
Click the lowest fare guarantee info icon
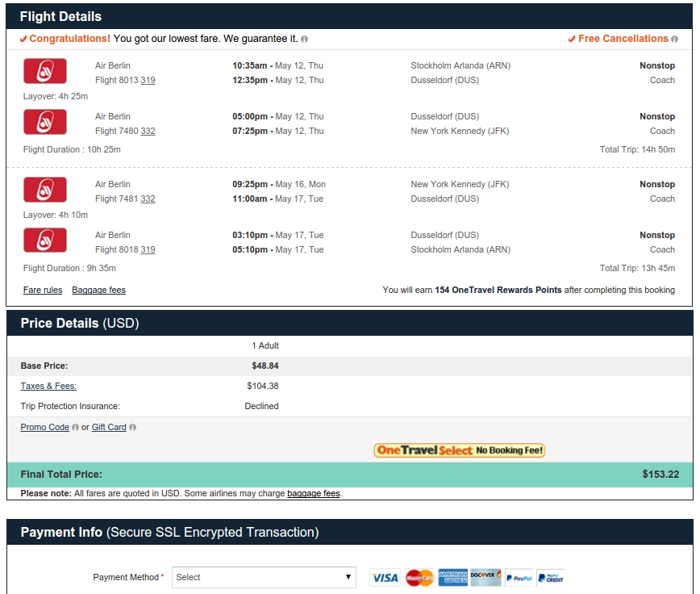[x=305, y=40]
